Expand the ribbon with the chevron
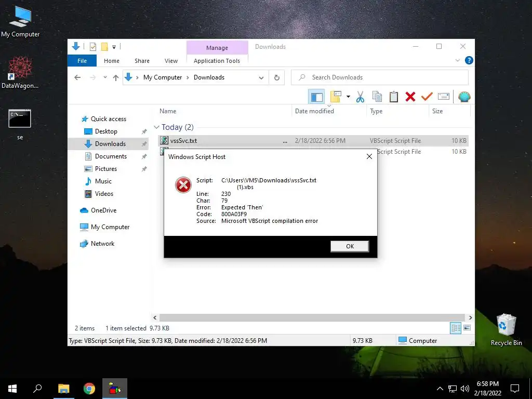The image size is (532, 399). pyautogui.click(x=457, y=60)
